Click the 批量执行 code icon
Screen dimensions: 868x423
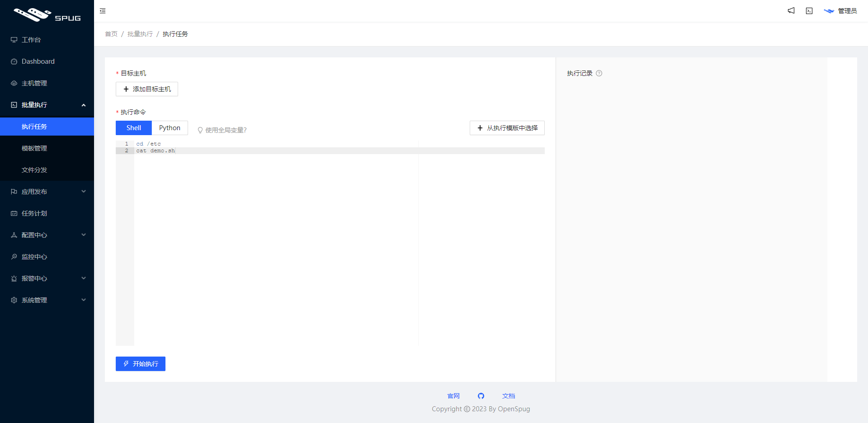[14, 105]
